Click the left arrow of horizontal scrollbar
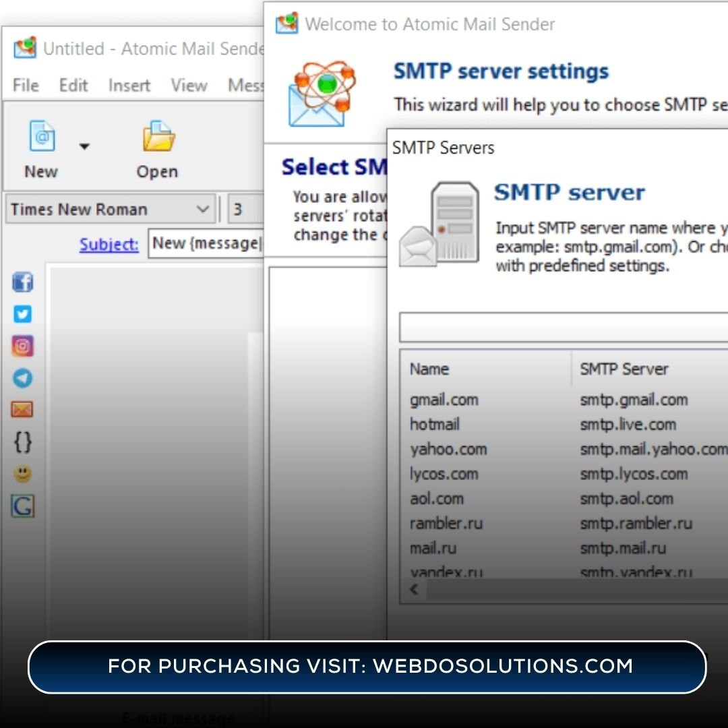This screenshot has width=728, height=728. pyautogui.click(x=414, y=590)
